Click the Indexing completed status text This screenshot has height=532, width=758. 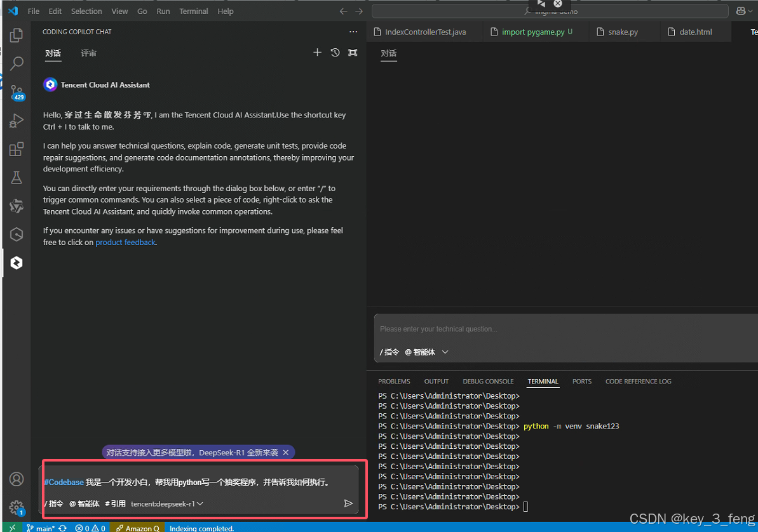pyautogui.click(x=201, y=528)
